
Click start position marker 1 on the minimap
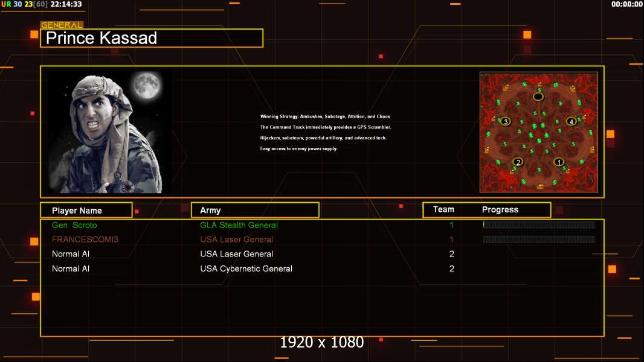pos(559,162)
